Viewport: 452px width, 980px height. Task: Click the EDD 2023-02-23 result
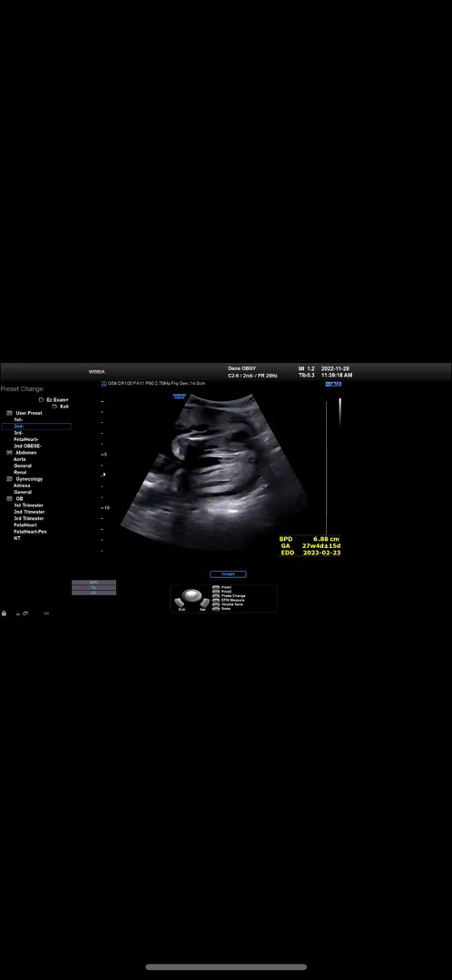310,554
